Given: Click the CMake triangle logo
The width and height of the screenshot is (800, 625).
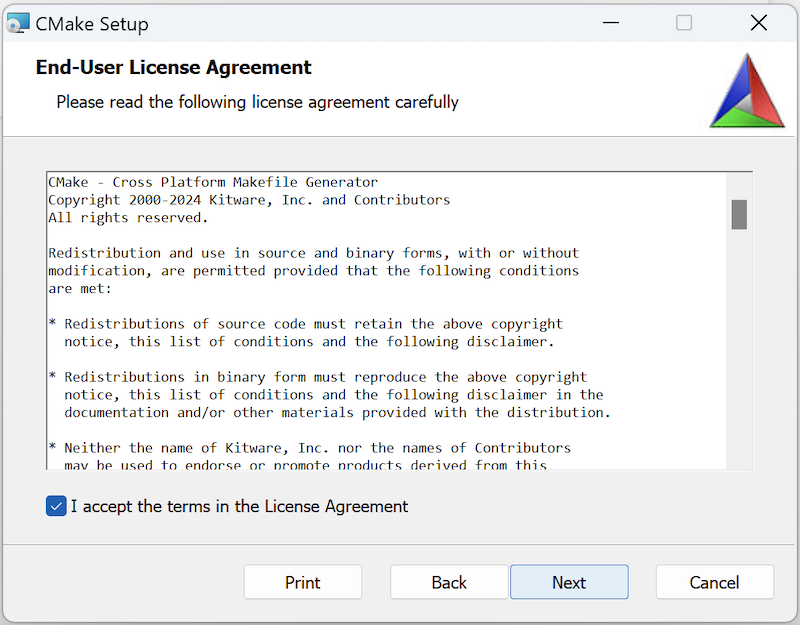Looking at the screenshot, I should pos(747,92).
